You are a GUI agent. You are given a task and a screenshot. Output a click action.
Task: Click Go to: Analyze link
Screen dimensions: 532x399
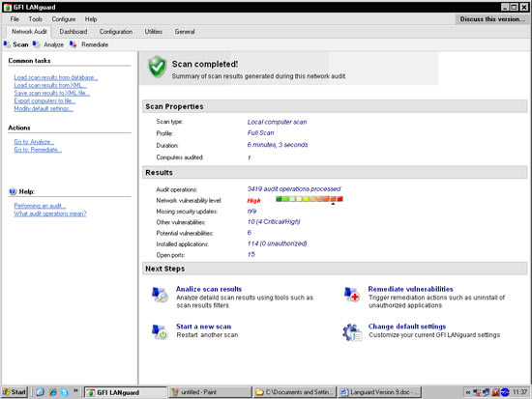34,142
